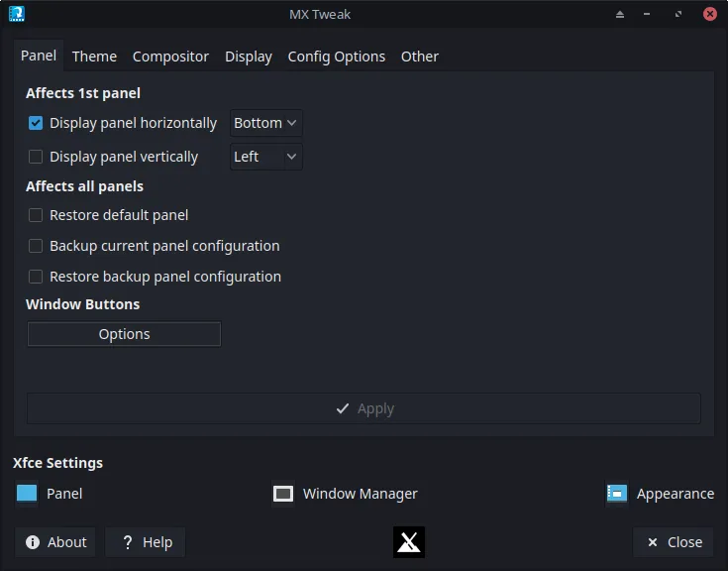Screen dimensions: 728x571
Task: Switch to the Theme tab
Action: pos(94,57)
